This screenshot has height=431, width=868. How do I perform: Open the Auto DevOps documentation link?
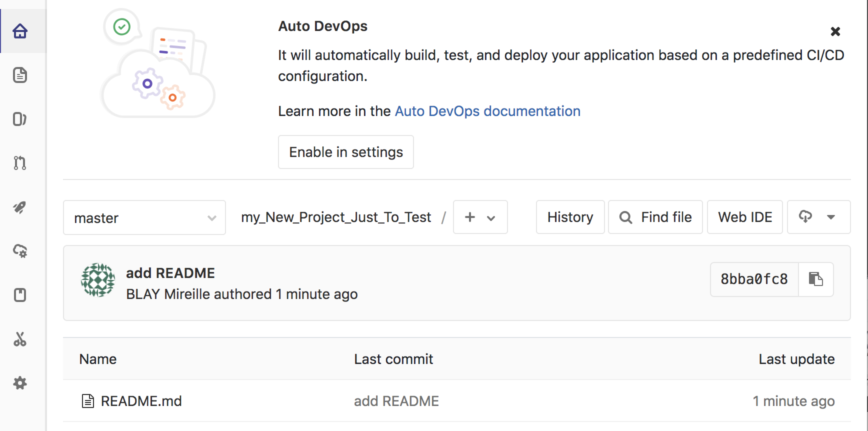pos(487,111)
